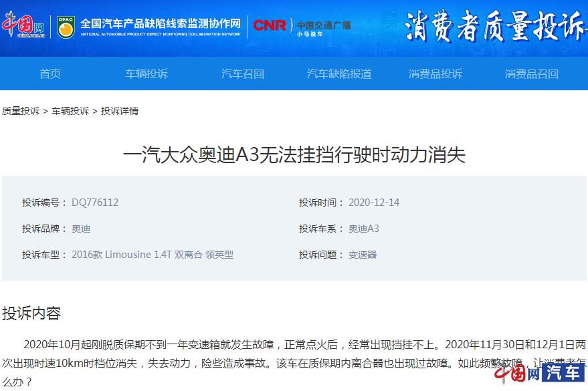Click the green DPAC logo

coord(66,27)
